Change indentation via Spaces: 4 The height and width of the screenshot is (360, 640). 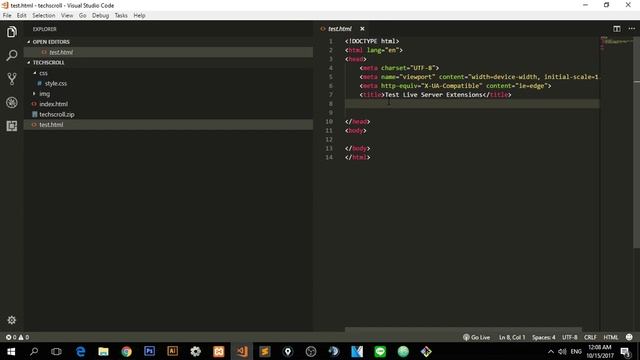[x=544, y=337]
